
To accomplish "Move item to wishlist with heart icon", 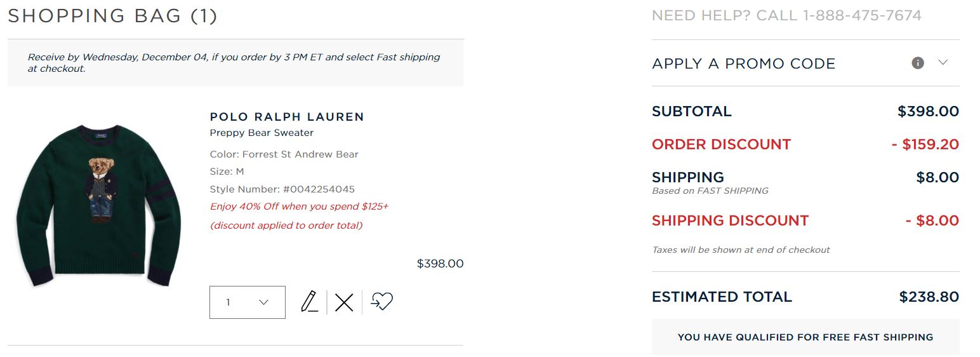I will tap(381, 302).
